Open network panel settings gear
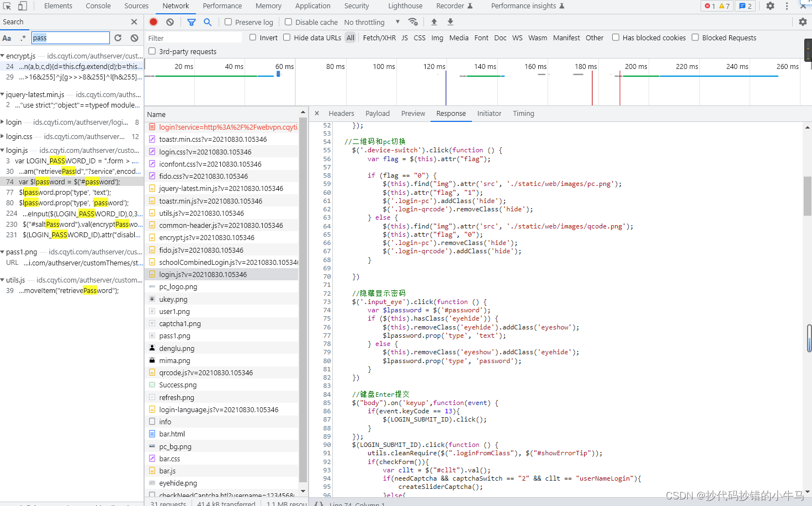The image size is (812, 506). pyautogui.click(x=803, y=22)
